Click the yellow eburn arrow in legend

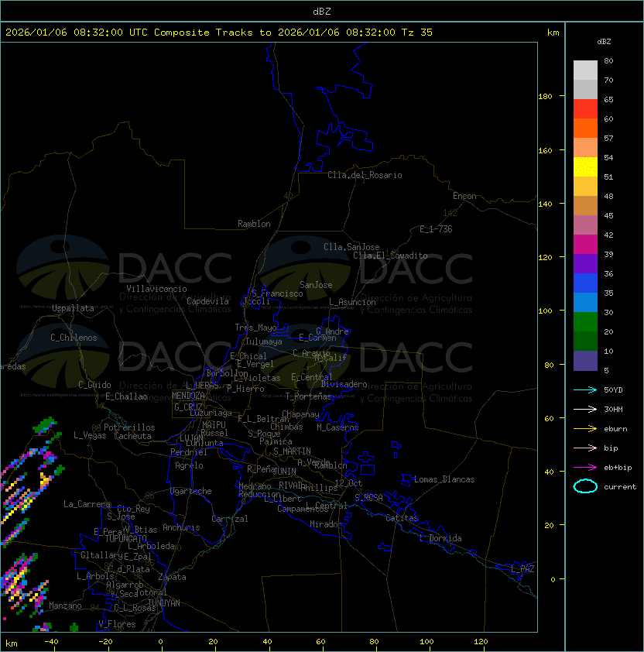(585, 429)
